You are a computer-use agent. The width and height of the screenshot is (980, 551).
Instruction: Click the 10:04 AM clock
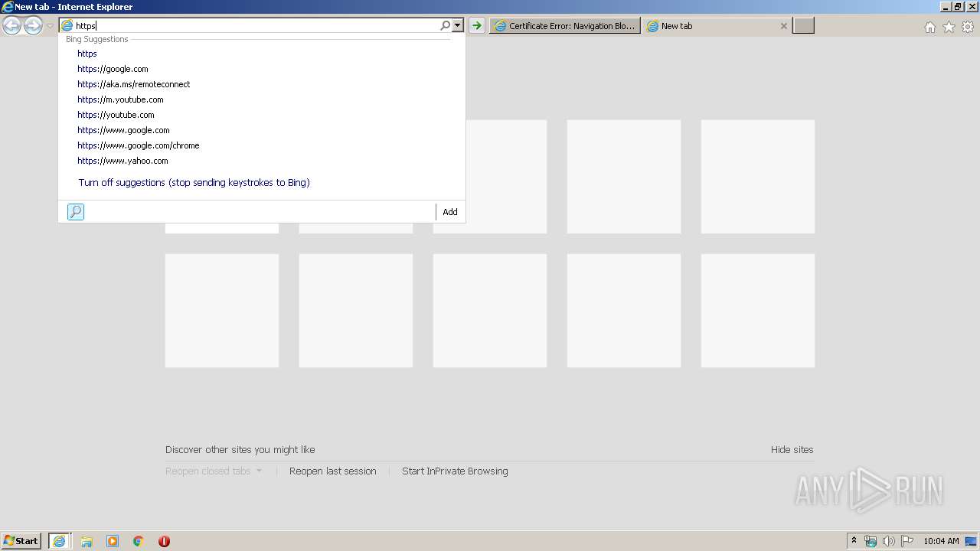pyautogui.click(x=941, y=541)
